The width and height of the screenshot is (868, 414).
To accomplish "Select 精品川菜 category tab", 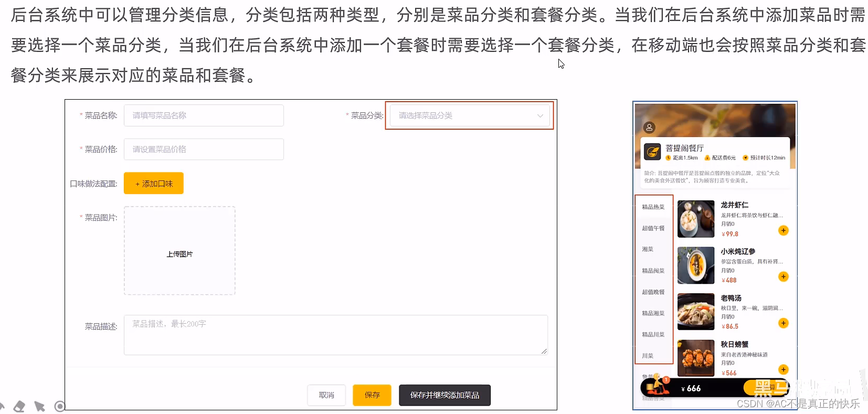I will point(653,334).
